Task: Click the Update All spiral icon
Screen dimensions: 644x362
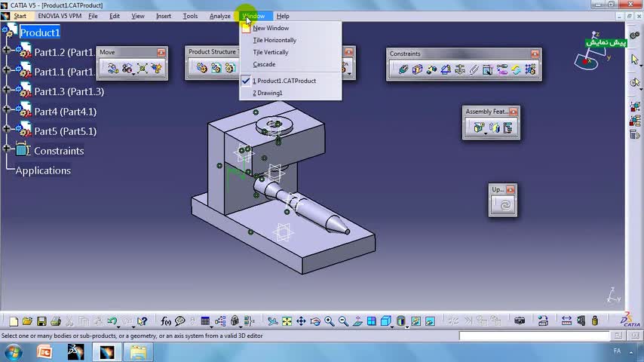Action: [x=504, y=204]
